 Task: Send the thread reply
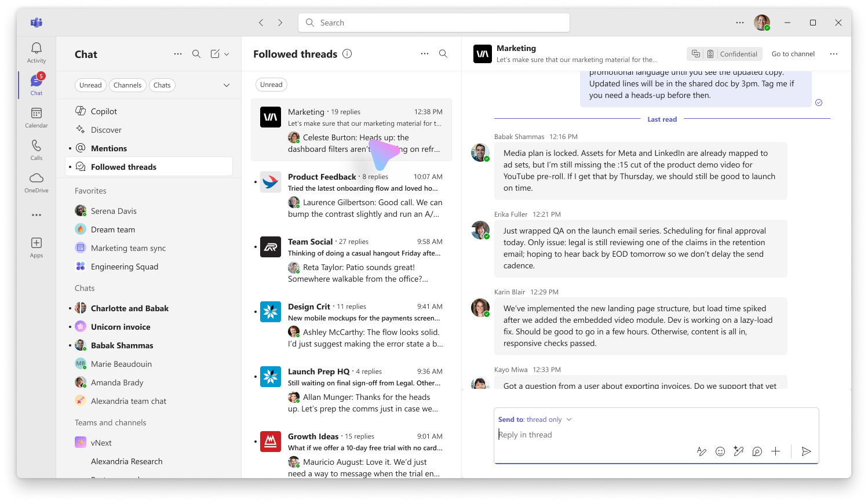806,451
